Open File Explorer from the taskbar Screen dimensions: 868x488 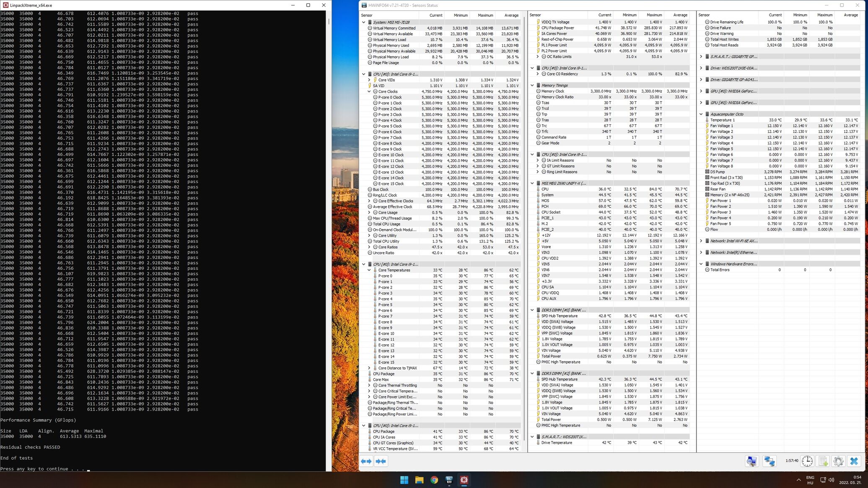coord(419,480)
